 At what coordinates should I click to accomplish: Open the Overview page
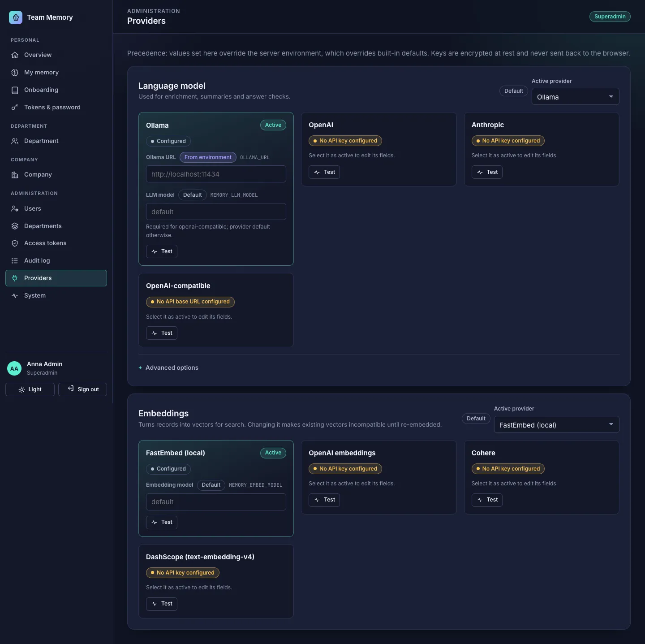(56, 55)
